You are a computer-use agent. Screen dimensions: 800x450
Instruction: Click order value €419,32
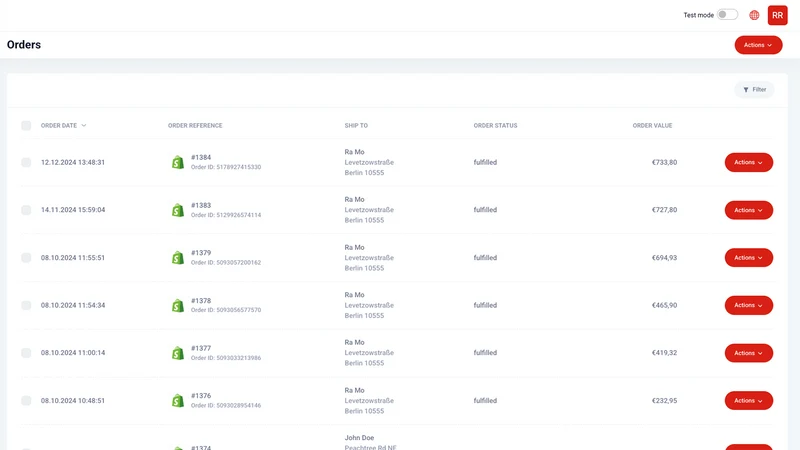click(x=664, y=353)
